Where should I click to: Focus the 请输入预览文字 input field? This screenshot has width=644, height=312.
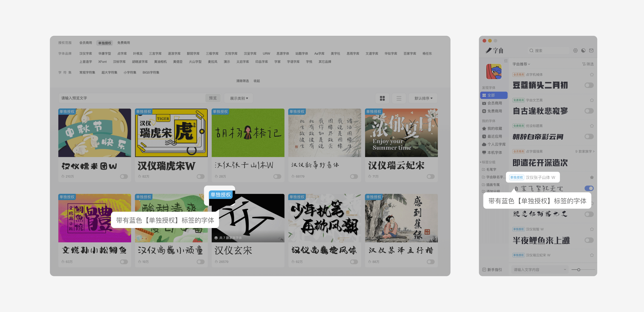coord(132,98)
